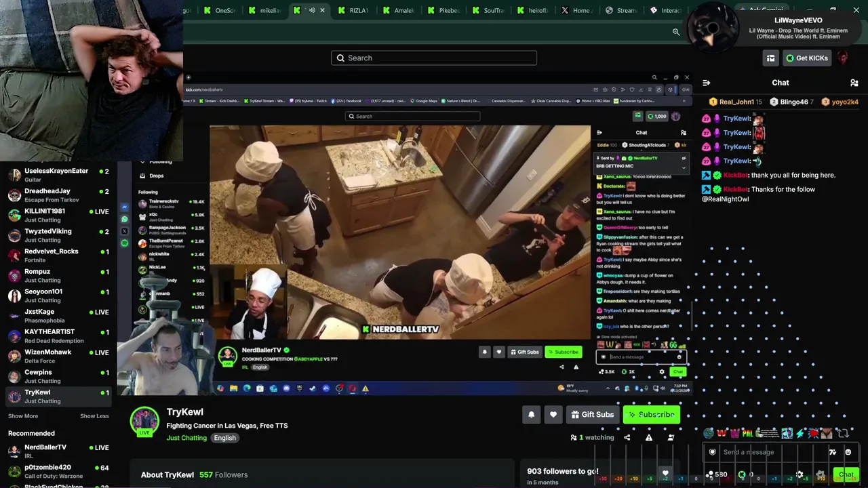Click the Gift Subs button for TryKewl
This screenshot has height=488, width=868.
pos(592,415)
